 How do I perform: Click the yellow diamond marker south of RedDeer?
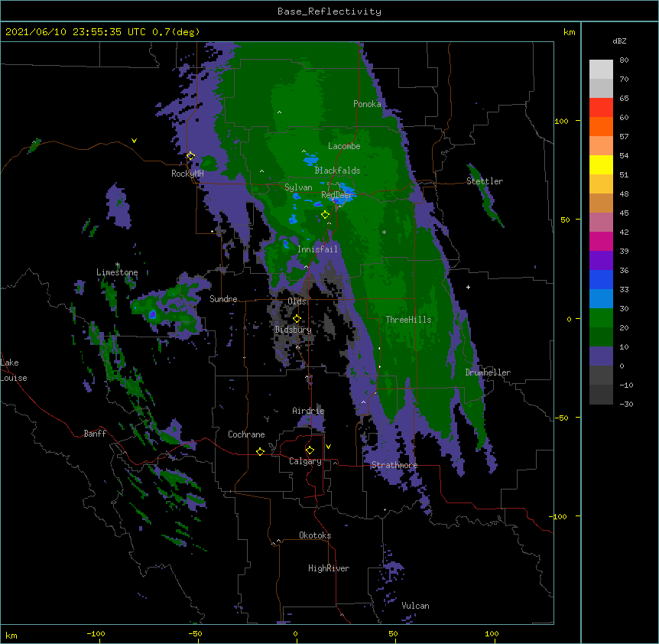(326, 215)
